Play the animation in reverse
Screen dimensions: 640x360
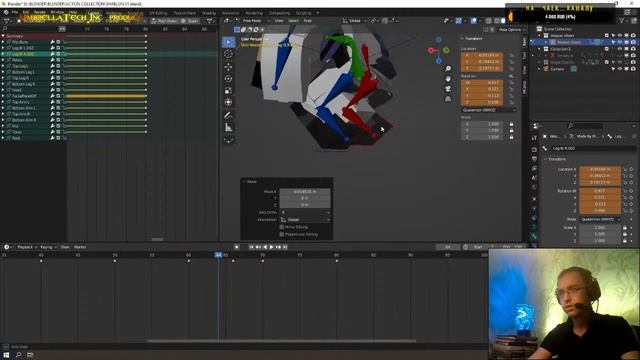tap(265, 247)
